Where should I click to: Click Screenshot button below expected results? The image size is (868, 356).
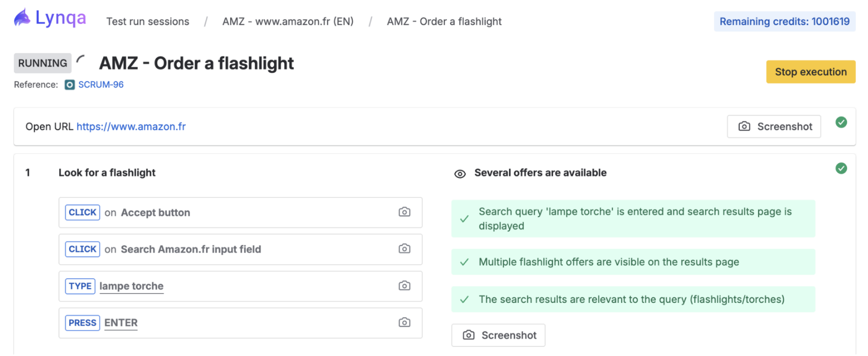click(x=498, y=336)
